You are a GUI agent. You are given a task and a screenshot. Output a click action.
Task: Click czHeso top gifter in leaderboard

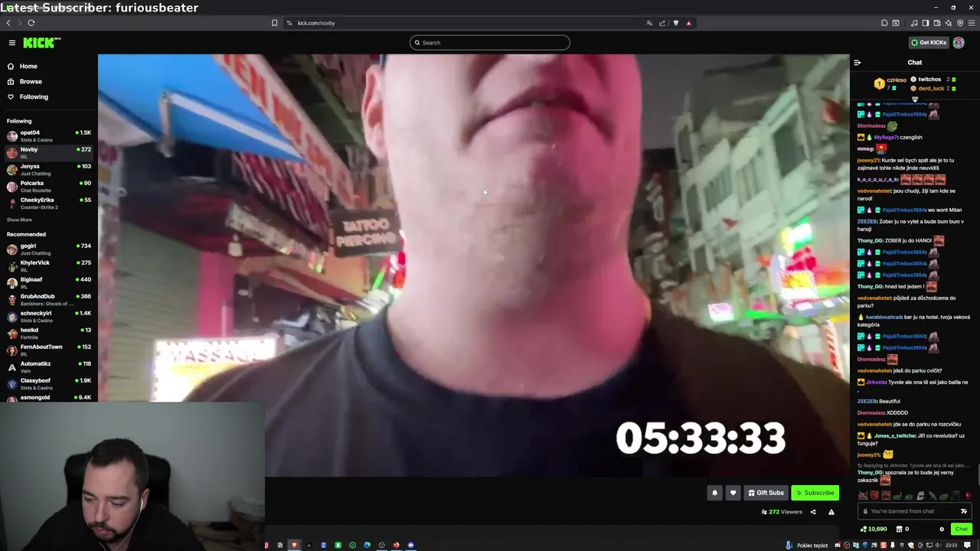pyautogui.click(x=890, y=83)
